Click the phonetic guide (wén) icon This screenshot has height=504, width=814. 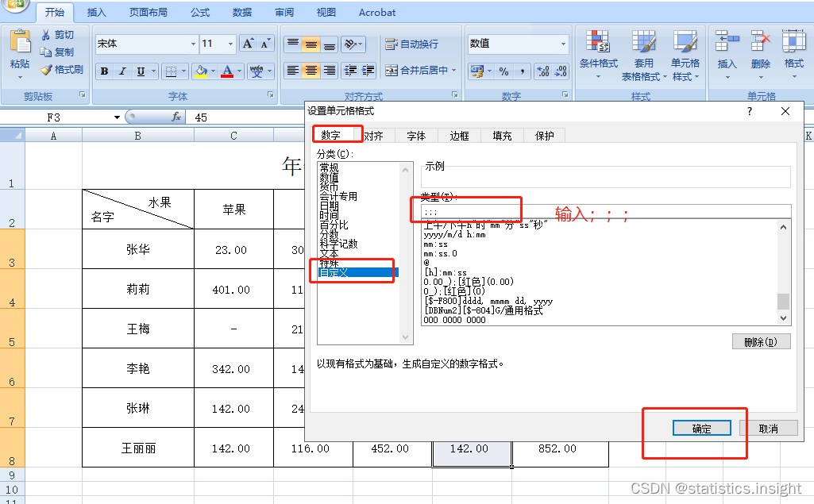(257, 71)
